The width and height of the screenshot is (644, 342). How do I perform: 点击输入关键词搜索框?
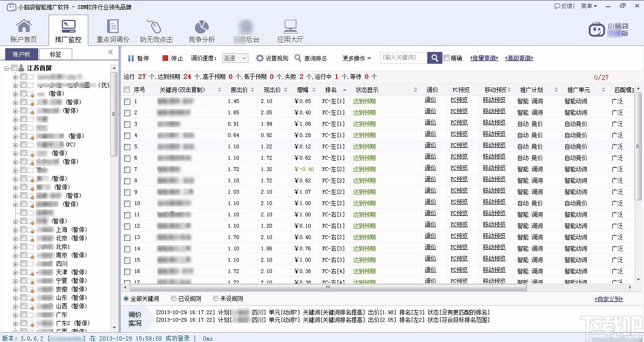(404, 58)
